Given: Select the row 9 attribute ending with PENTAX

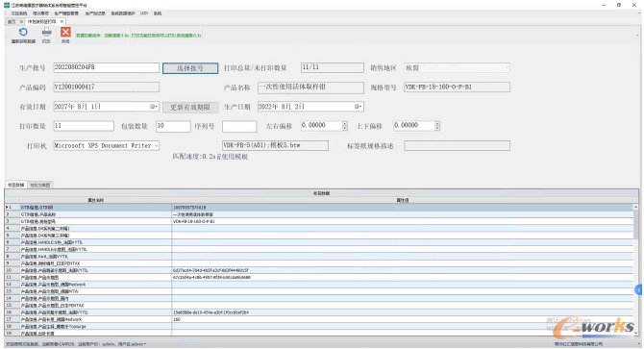Looking at the screenshot, I should 50,263.
